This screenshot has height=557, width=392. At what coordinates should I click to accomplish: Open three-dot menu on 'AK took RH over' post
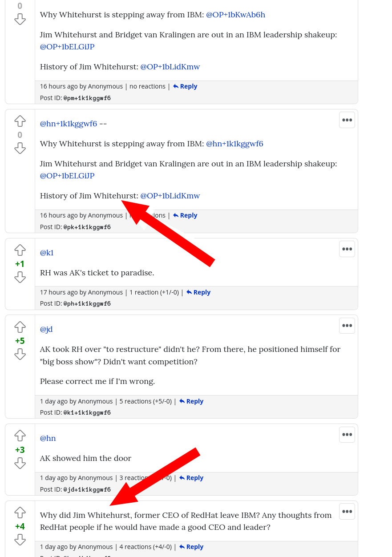pos(347,326)
